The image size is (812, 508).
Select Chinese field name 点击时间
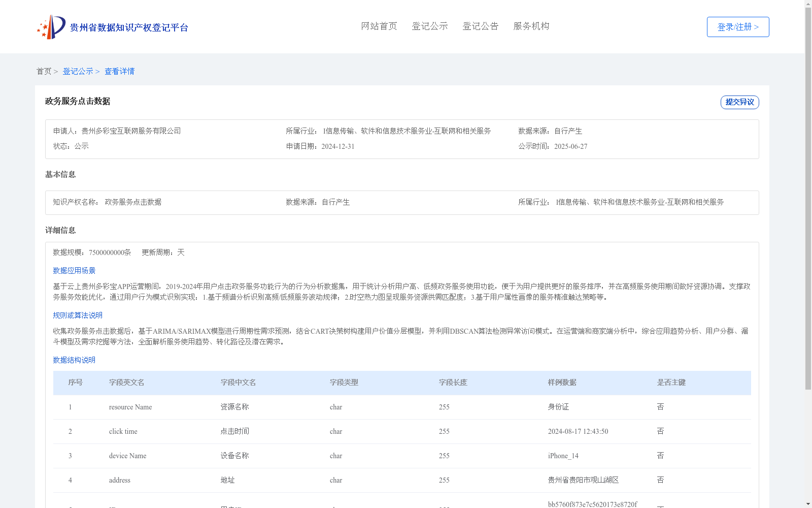point(235,431)
